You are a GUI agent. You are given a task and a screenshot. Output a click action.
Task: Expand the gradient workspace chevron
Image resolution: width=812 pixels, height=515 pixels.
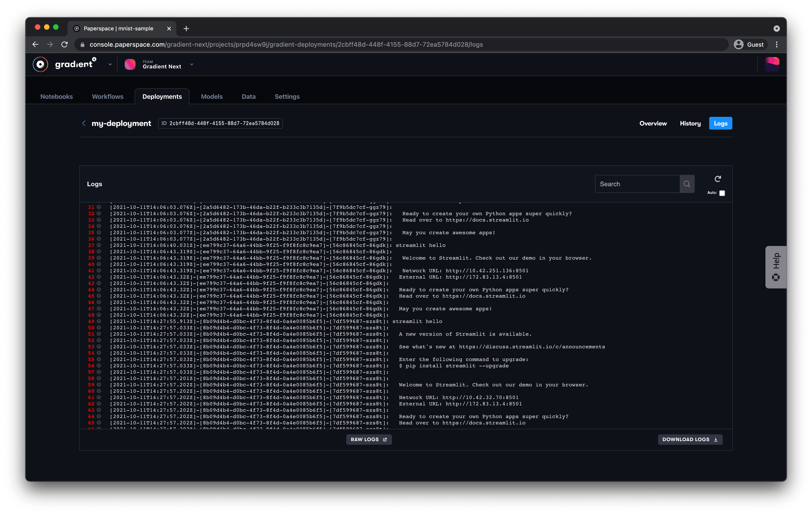(x=110, y=64)
